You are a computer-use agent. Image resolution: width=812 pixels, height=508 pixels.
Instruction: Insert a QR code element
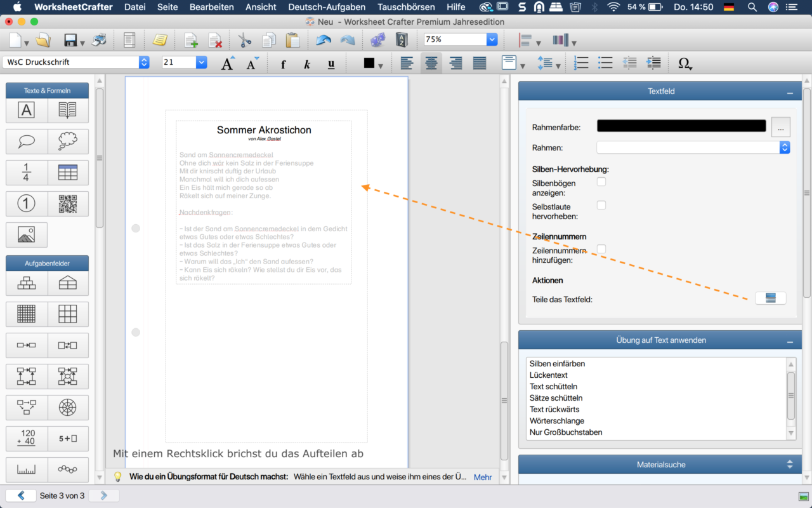tap(68, 204)
